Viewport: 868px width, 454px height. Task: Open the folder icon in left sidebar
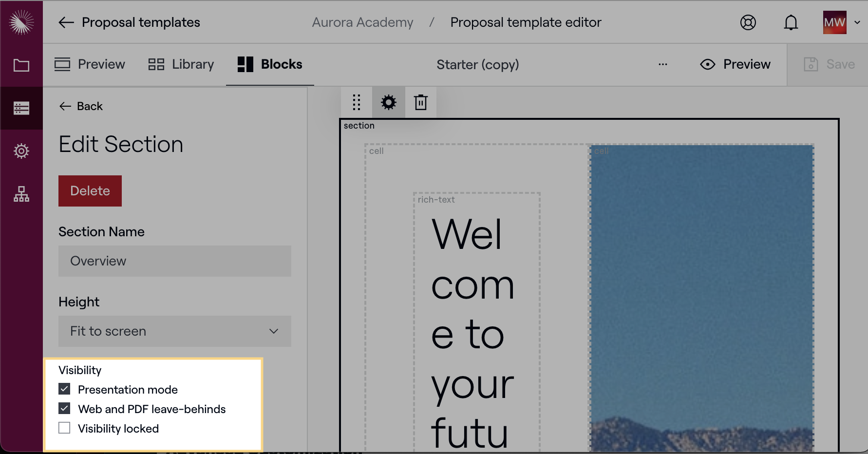tap(21, 65)
